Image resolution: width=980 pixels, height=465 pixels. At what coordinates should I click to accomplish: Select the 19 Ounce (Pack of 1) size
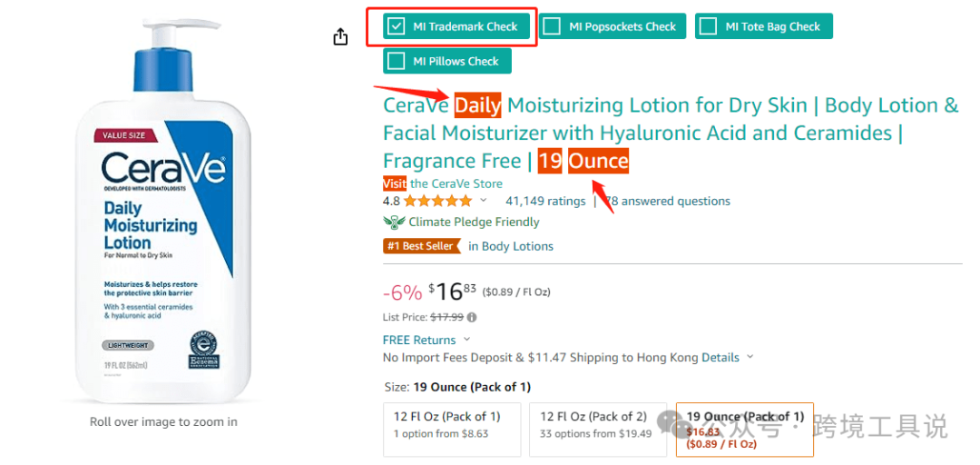point(744,429)
